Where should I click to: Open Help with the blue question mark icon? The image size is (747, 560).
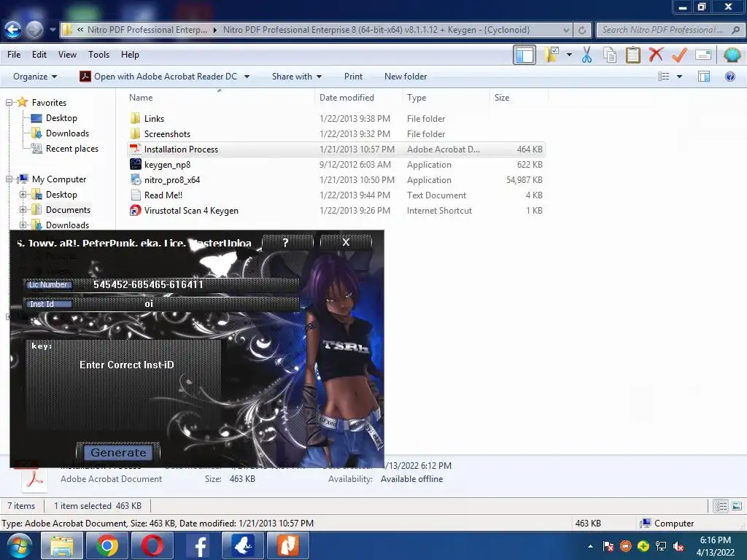pos(729,77)
